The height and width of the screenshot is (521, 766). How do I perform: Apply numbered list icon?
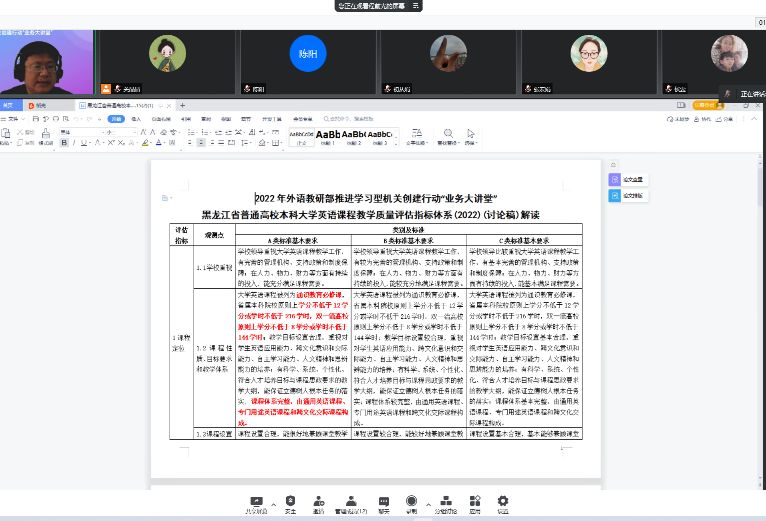click(205, 132)
